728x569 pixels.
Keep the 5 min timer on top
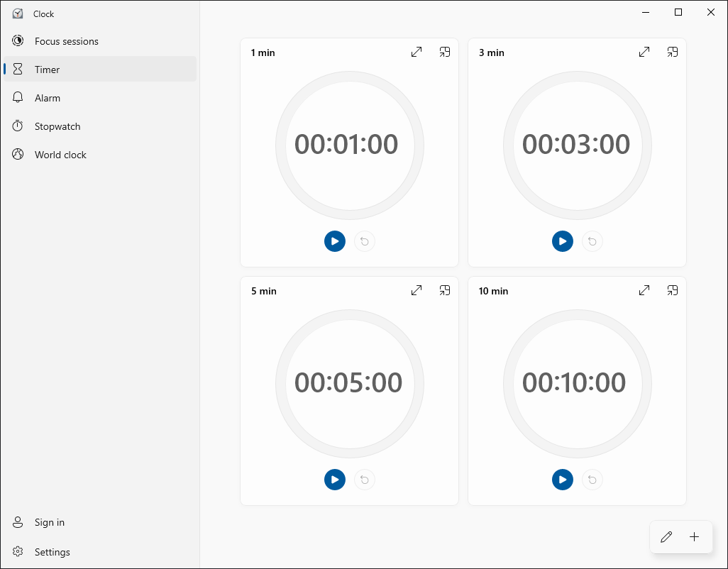[x=445, y=291]
